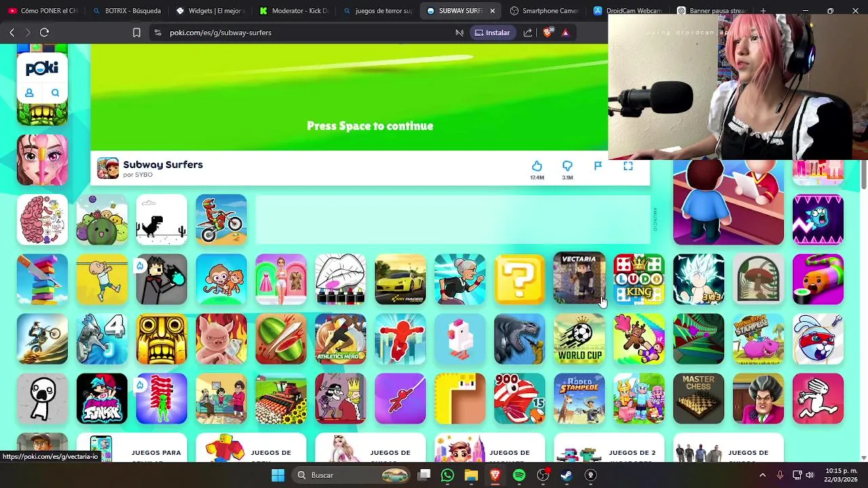Dislike Subway Surfers with thumbs down
Screen dimensions: 868x488
coord(568,166)
